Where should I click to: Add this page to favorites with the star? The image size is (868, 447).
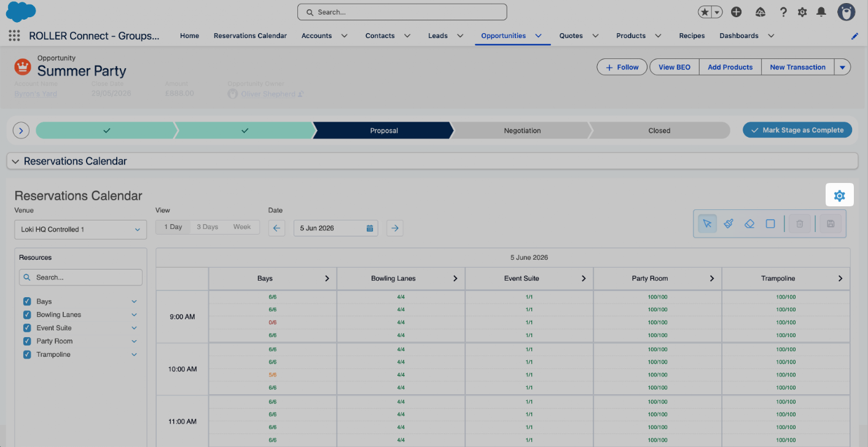705,12
